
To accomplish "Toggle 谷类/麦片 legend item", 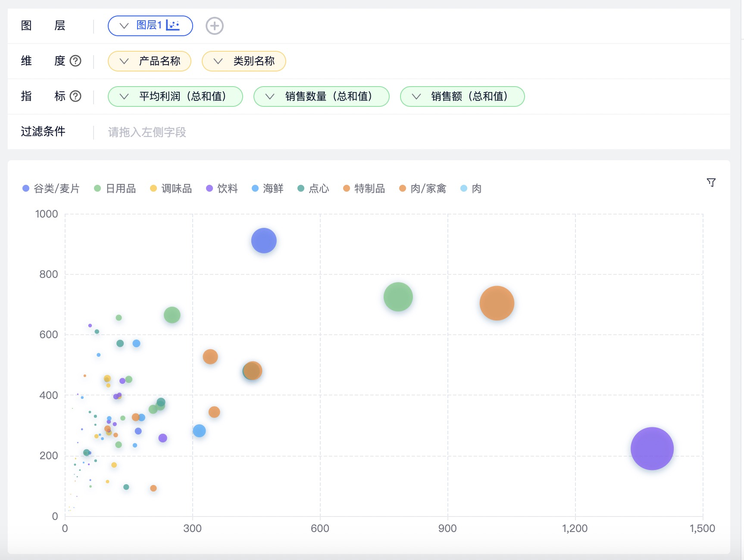I will coord(51,189).
